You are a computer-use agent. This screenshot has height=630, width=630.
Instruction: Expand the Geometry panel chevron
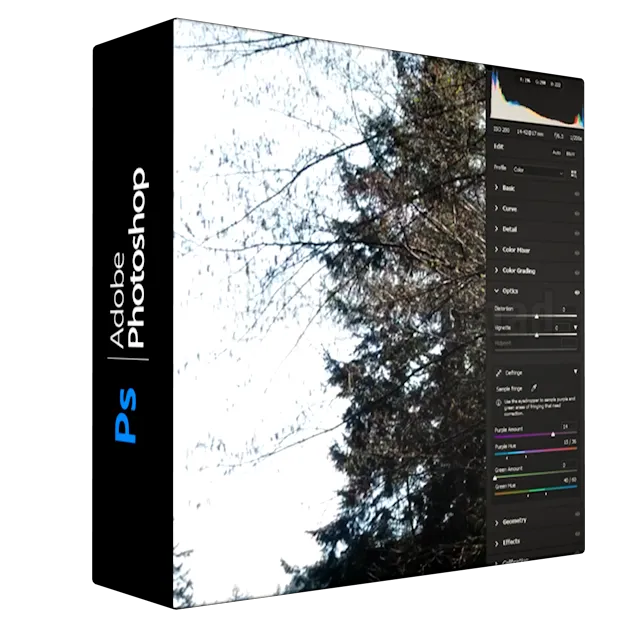pos(497,522)
